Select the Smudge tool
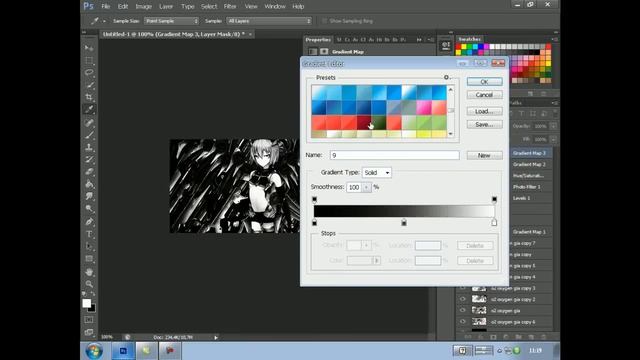Image resolution: width=640 pixels, height=360 pixels. point(89,196)
